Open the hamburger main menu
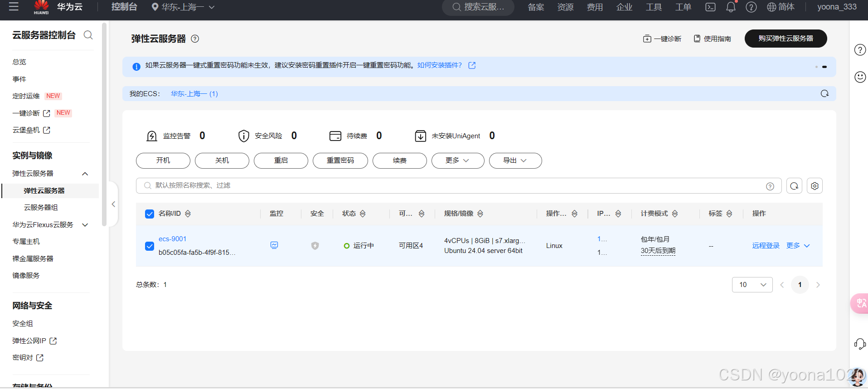 [x=14, y=6]
